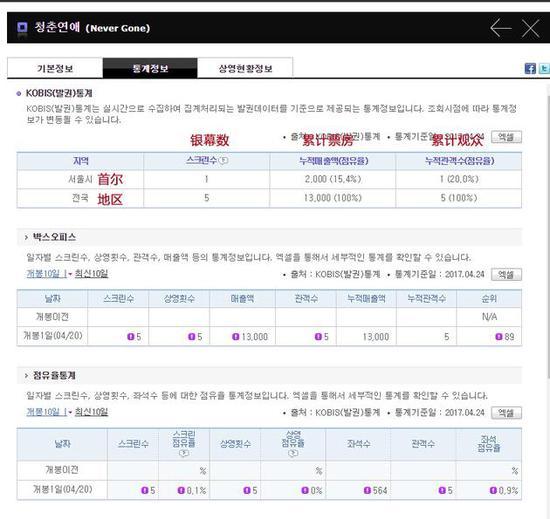Screen dimensions: 550x519
Task: Click info icon beside 13,000 sales amount
Action: pyautogui.click(x=236, y=337)
